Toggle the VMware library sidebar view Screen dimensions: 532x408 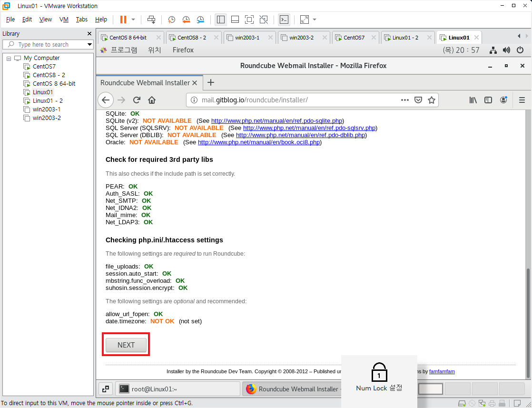220,20
